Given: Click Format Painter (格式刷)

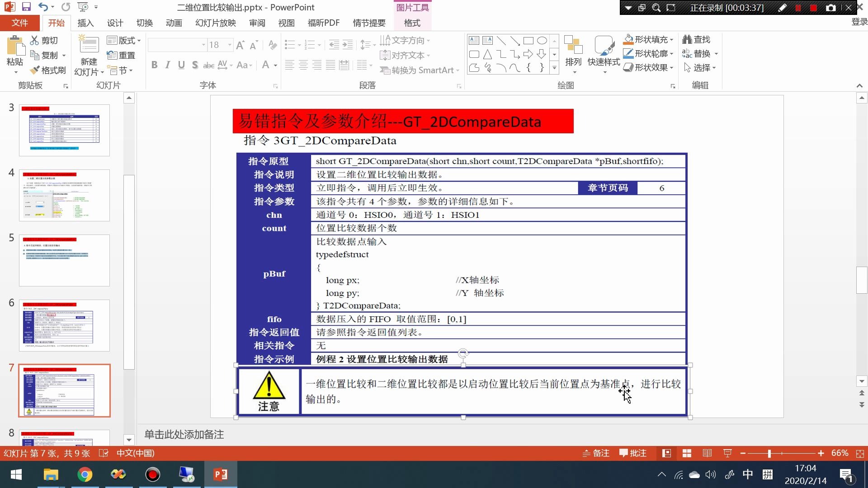Looking at the screenshot, I should click(x=47, y=70).
